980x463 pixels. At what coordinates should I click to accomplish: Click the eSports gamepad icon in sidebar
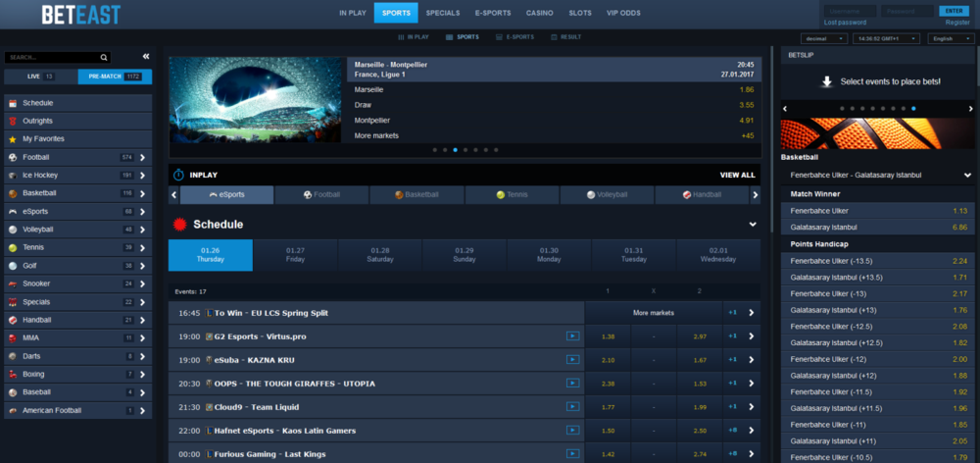(x=13, y=212)
